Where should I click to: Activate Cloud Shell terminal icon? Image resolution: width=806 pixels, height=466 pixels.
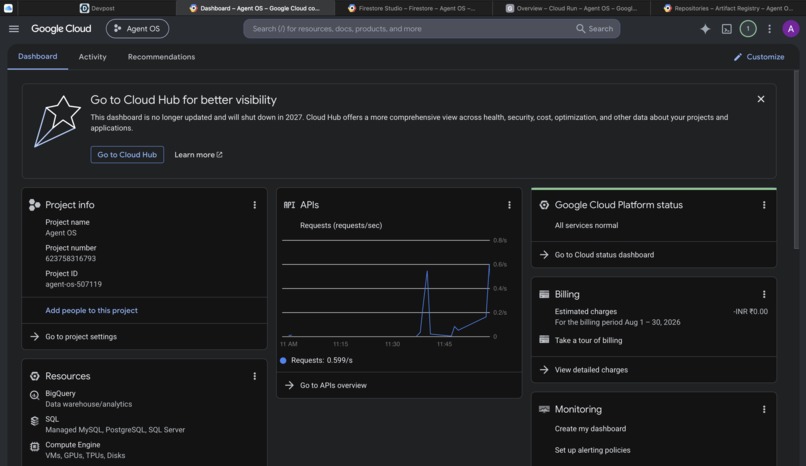coord(726,29)
